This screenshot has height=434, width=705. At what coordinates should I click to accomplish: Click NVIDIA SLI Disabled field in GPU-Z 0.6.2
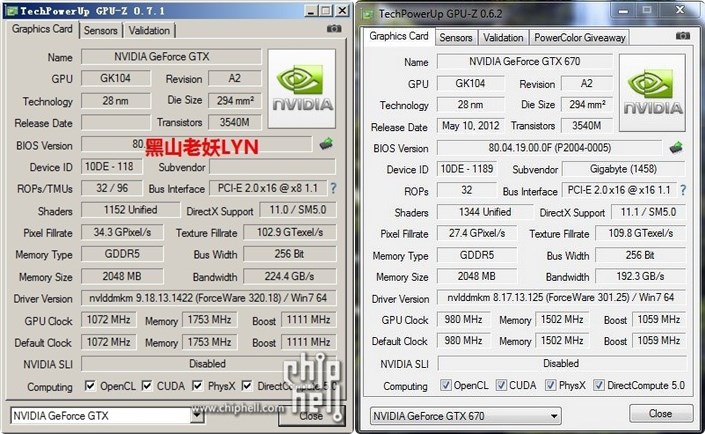click(x=561, y=363)
